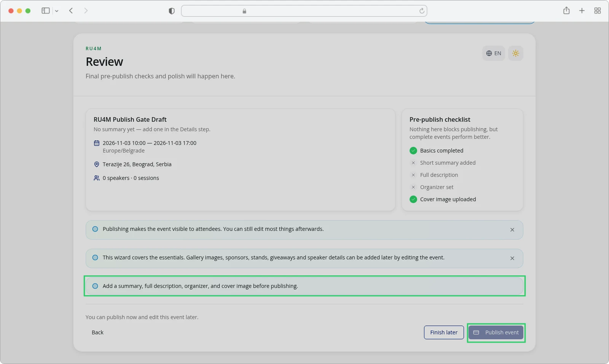
Task: Click the 'Full description' checklist item text
Action: point(439,175)
